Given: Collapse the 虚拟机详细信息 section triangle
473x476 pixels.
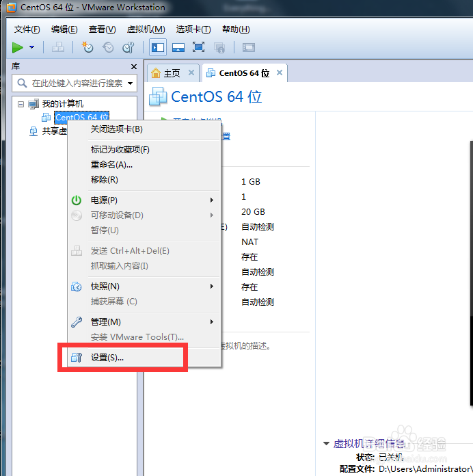Looking at the screenshot, I should click(x=327, y=444).
